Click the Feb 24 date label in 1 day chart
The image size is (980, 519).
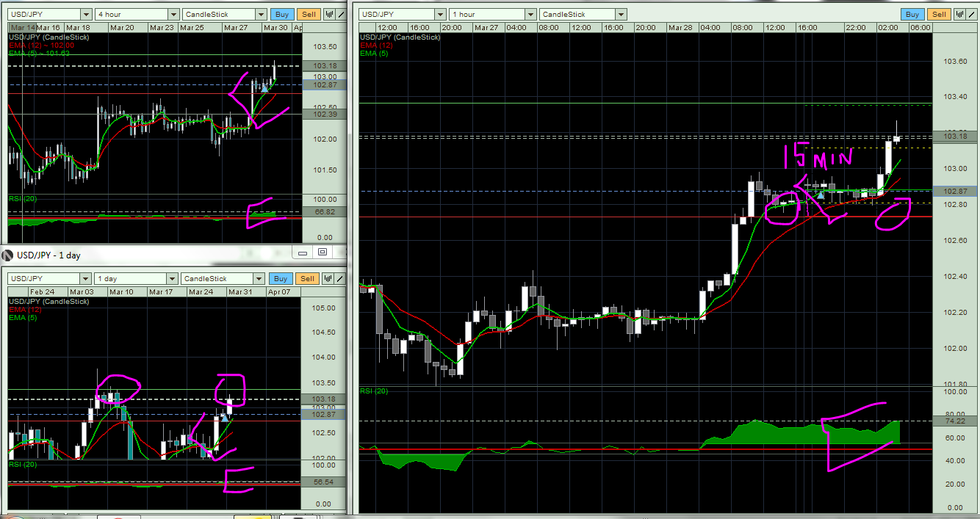(41, 292)
